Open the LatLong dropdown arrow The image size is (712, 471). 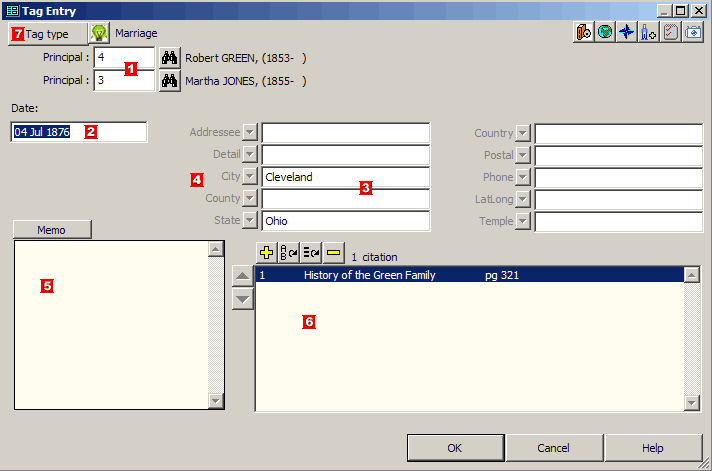(523, 199)
